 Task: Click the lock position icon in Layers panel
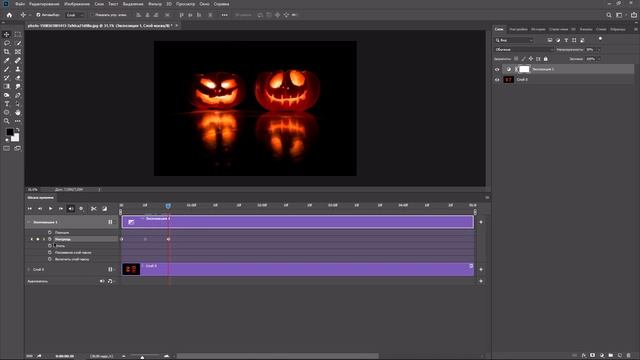coord(531,59)
